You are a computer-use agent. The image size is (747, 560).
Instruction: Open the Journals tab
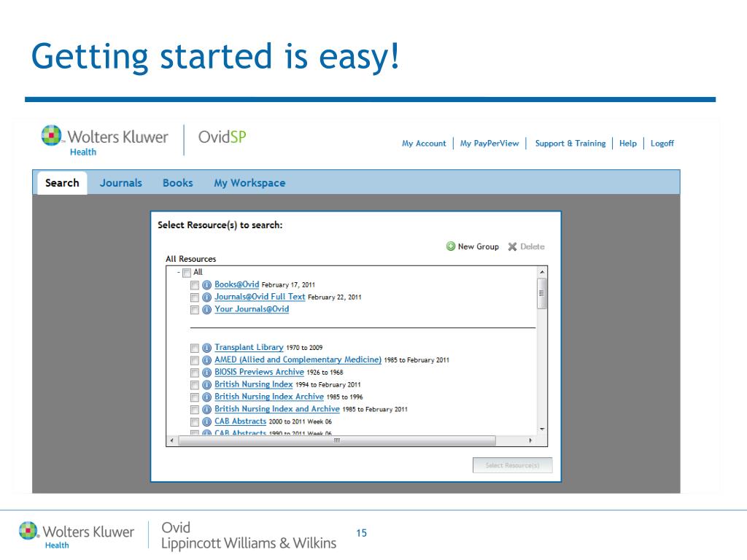point(121,183)
